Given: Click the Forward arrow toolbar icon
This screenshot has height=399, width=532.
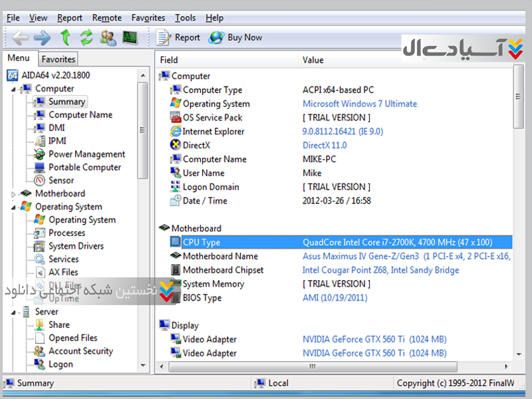Looking at the screenshot, I should (42, 38).
